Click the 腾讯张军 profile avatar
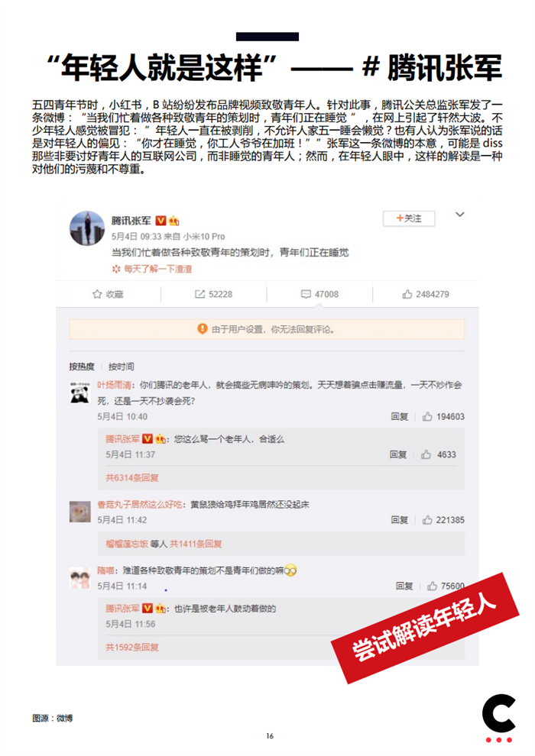The height and width of the screenshot is (756, 535). [x=87, y=228]
